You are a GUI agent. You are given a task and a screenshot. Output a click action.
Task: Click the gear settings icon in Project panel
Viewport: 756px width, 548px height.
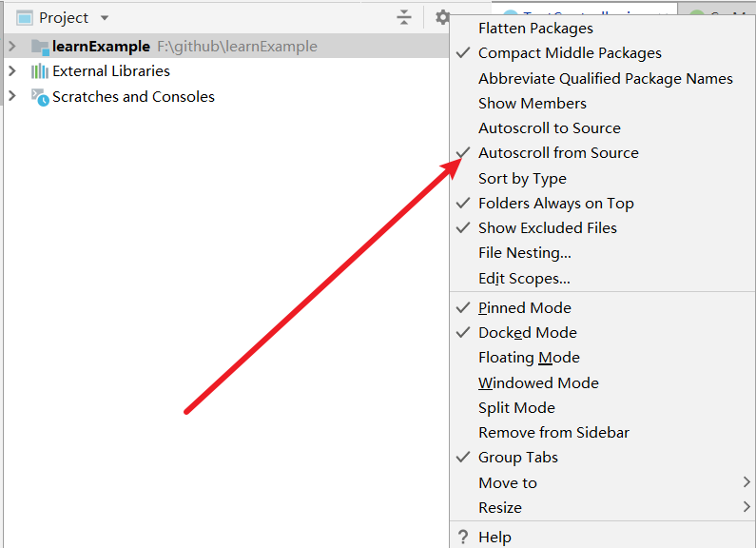point(442,17)
